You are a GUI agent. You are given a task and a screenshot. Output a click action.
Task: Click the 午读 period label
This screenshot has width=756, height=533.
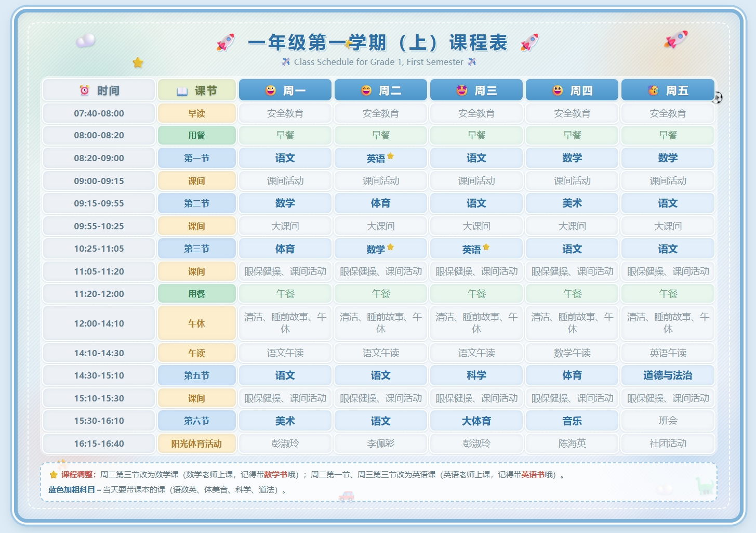click(x=196, y=353)
